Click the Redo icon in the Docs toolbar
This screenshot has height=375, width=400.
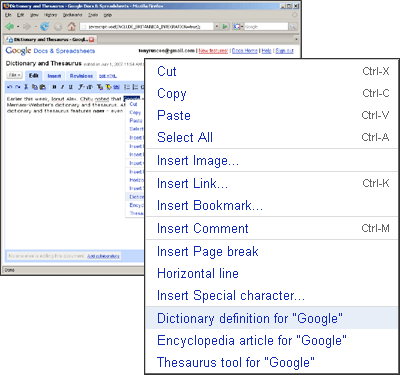[x=17, y=87]
